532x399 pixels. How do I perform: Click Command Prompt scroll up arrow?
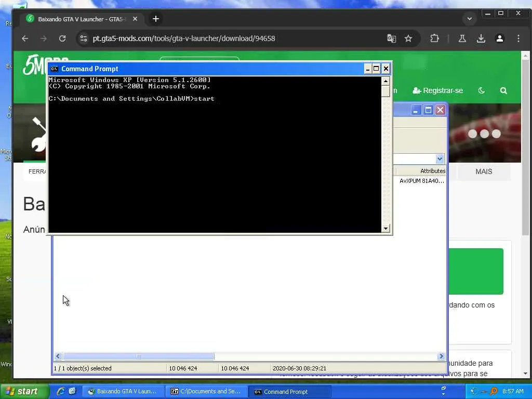(385, 81)
